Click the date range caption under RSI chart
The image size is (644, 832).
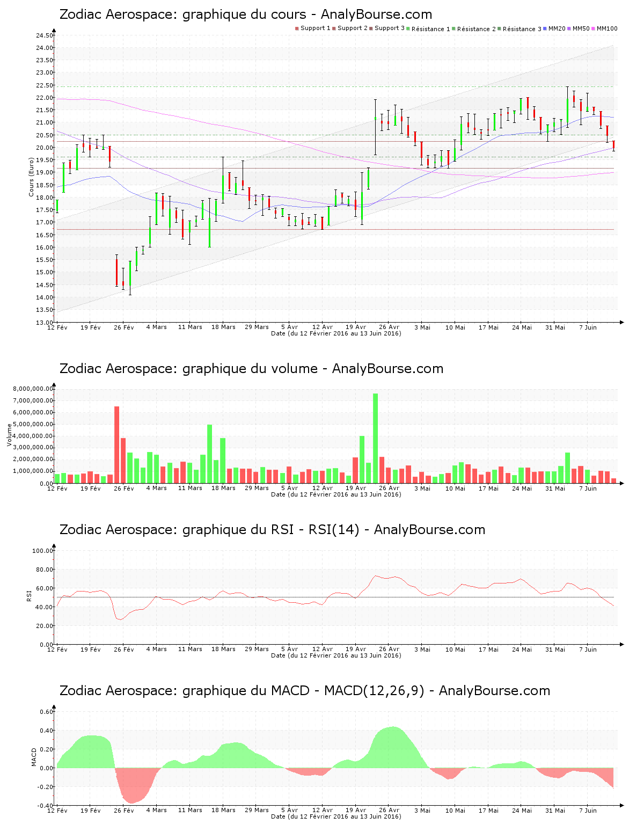336,655
